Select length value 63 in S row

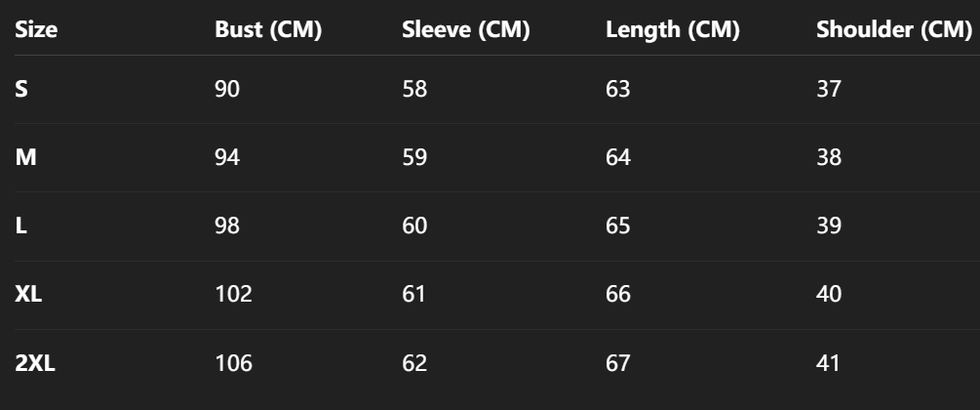[618, 90]
